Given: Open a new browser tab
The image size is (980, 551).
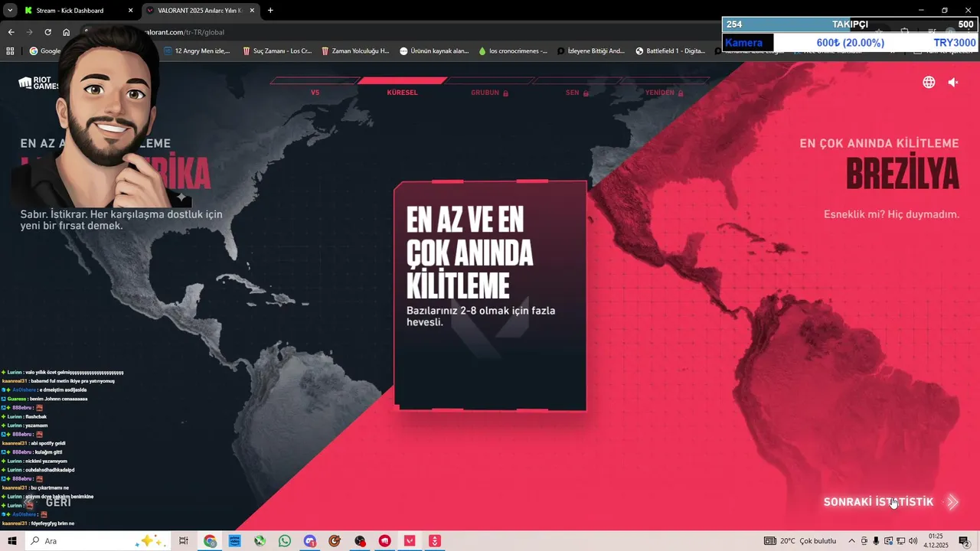Looking at the screenshot, I should (x=270, y=11).
